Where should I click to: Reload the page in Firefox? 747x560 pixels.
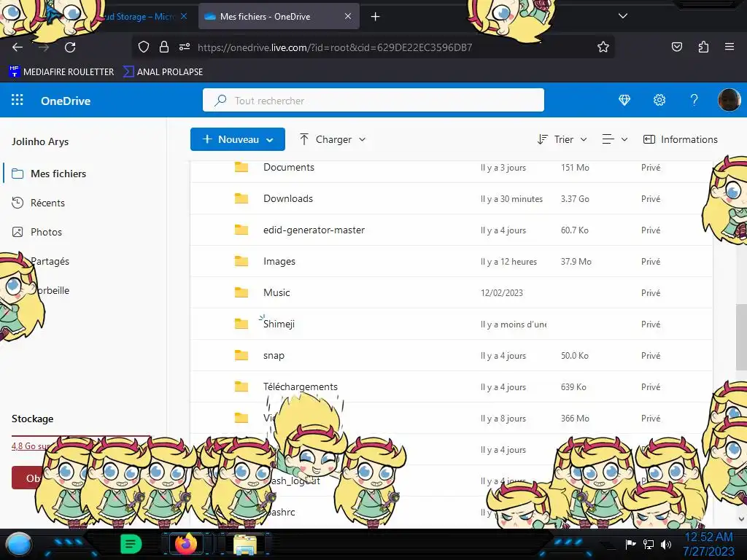70,47
